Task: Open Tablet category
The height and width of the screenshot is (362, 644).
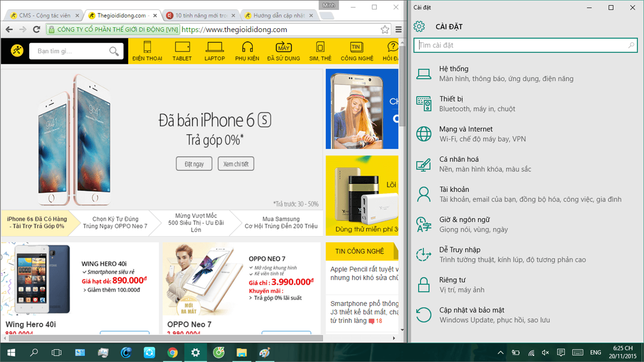Action: click(182, 52)
